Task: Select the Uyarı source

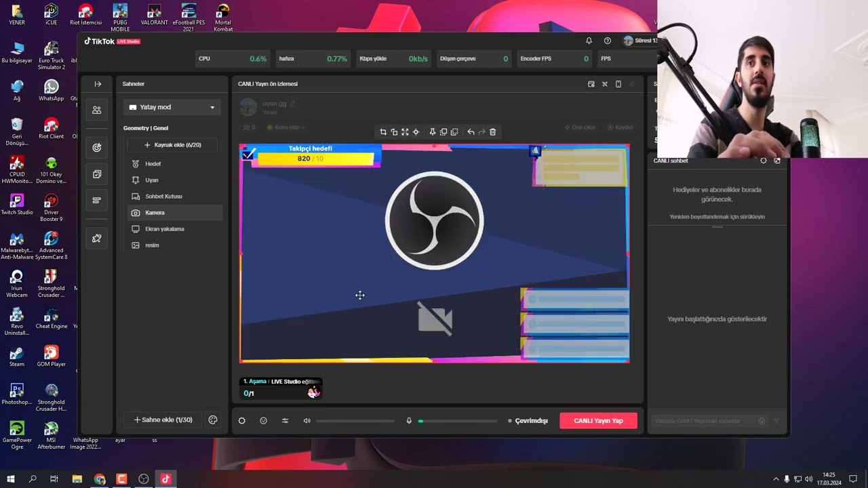Action: tap(174, 180)
